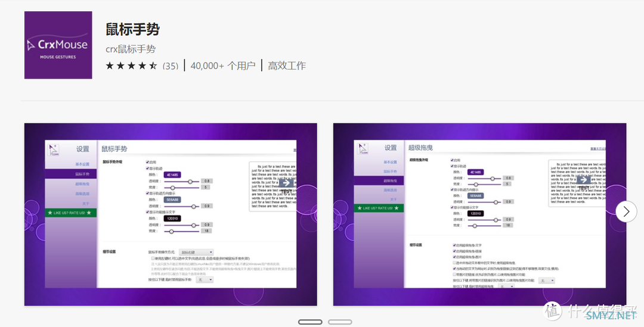The height and width of the screenshot is (327, 644).
Task: Select the second carousel indicator
Action: [x=340, y=322]
